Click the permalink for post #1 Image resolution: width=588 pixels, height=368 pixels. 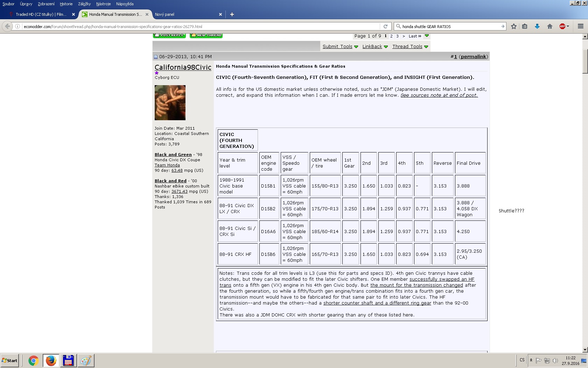[x=473, y=56]
